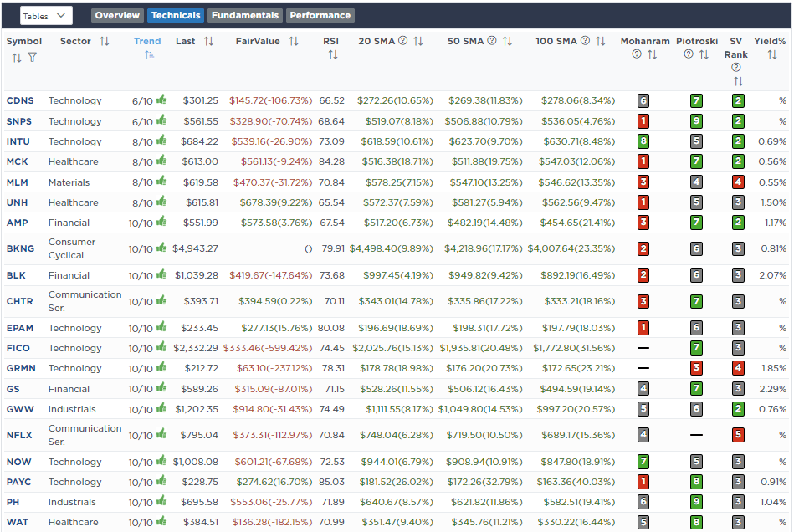
Task: Sort by FairValue arrows
Action: (x=294, y=41)
